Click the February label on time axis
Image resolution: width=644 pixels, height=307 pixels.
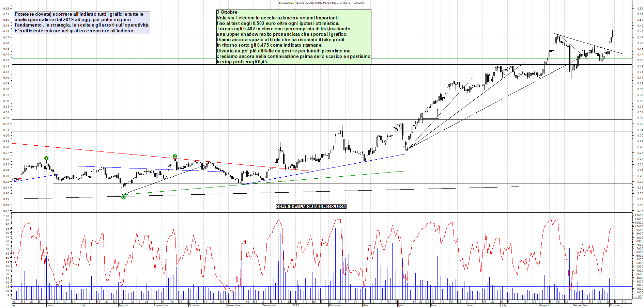[335, 305]
